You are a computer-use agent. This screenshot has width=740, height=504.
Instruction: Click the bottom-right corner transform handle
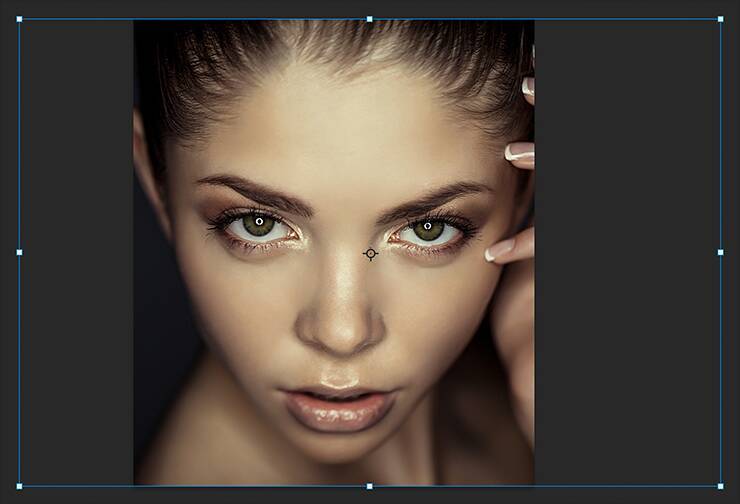pos(721,486)
